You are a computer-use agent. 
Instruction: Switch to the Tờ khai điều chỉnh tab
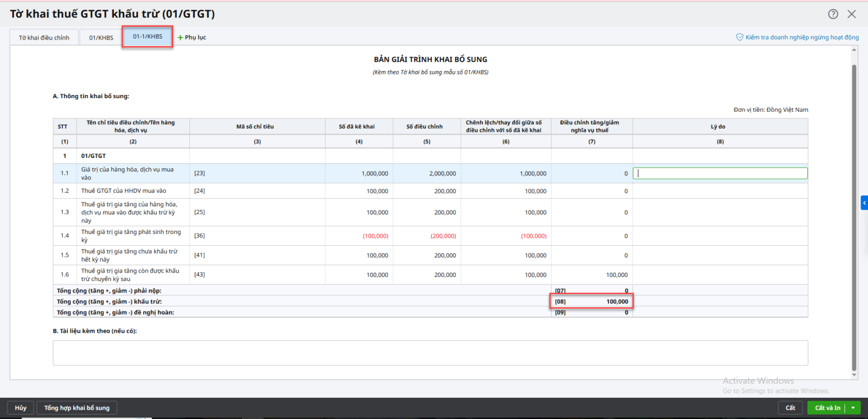44,37
